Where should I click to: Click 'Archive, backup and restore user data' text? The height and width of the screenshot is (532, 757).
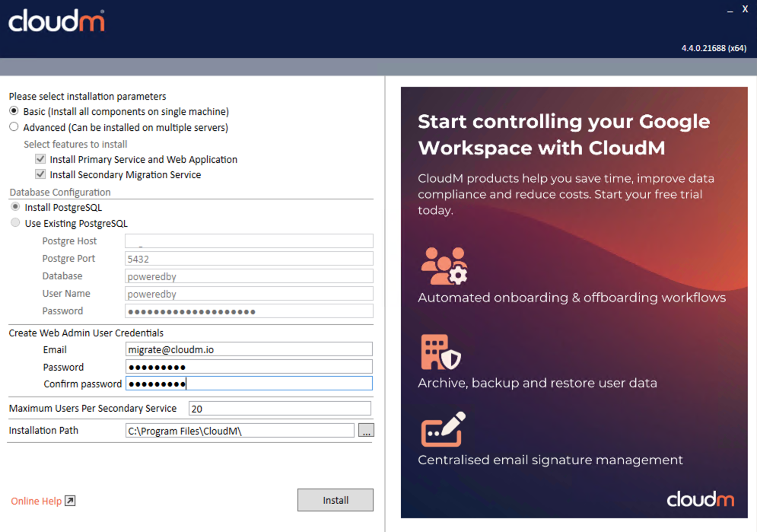point(537,383)
